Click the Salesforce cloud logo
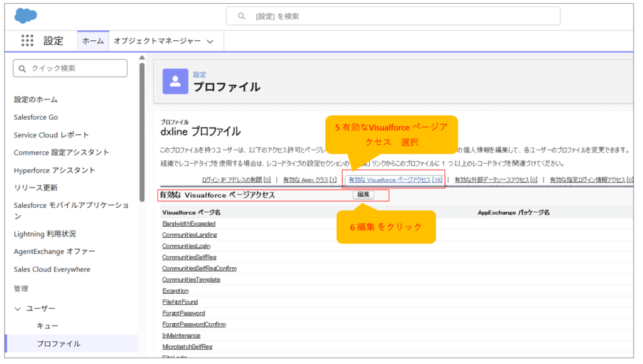This screenshot has width=643, height=364. tap(25, 16)
